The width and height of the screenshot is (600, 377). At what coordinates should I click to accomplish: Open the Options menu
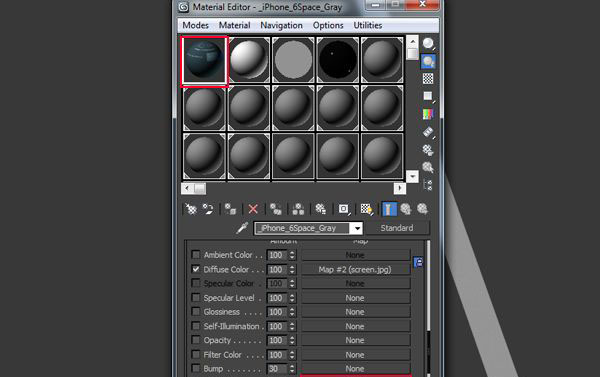328,25
